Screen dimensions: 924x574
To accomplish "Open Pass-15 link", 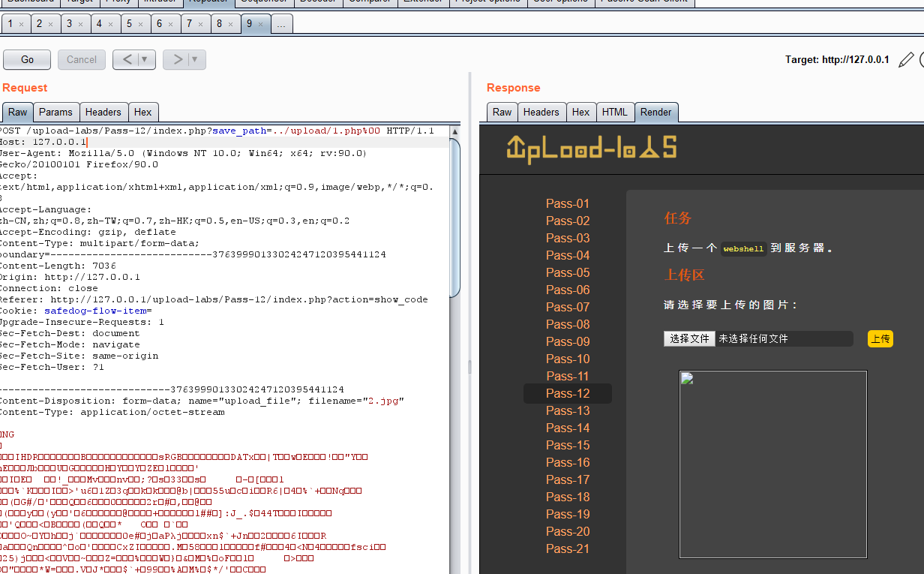I will pos(568,445).
